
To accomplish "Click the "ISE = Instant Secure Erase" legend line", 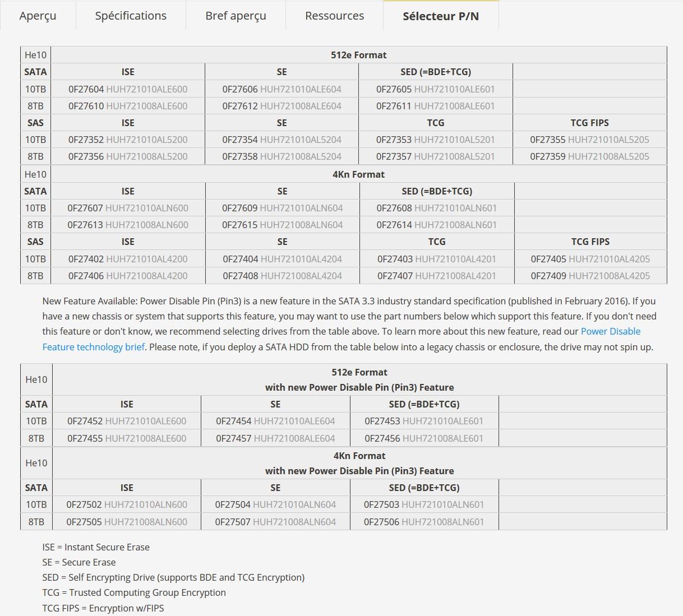I will pyautogui.click(x=96, y=547).
